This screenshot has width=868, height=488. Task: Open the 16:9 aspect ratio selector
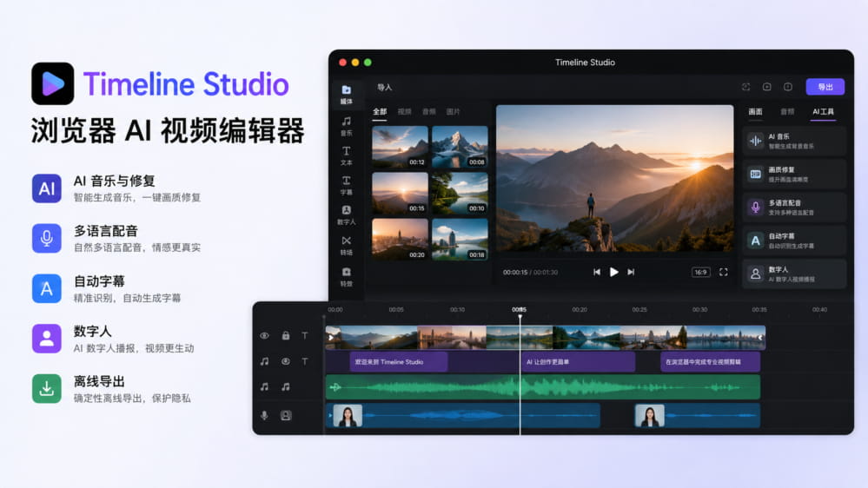click(x=700, y=272)
